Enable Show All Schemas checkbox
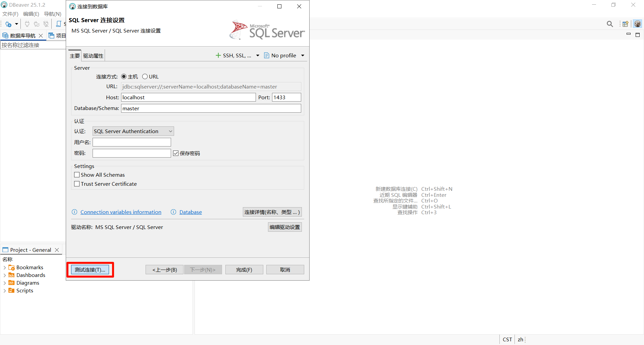644x345 pixels. (77, 175)
